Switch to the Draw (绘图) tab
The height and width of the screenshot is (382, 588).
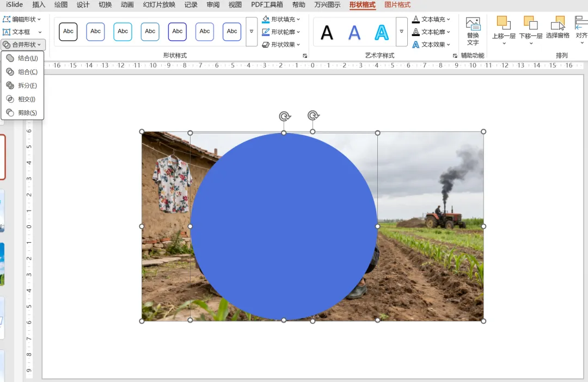(61, 5)
